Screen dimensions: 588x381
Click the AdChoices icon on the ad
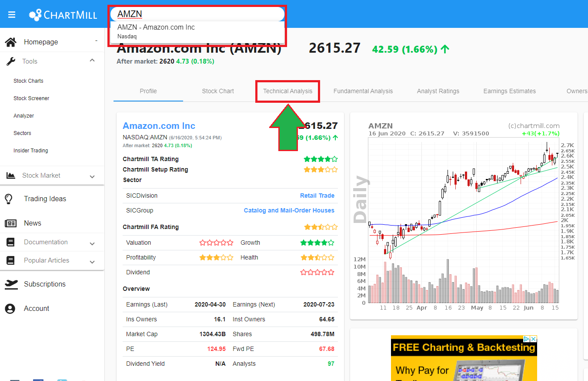[526, 339]
